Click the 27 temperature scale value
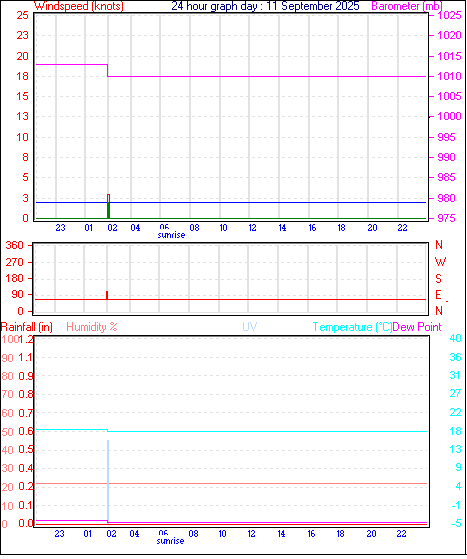The width and height of the screenshot is (467, 559). click(456, 394)
